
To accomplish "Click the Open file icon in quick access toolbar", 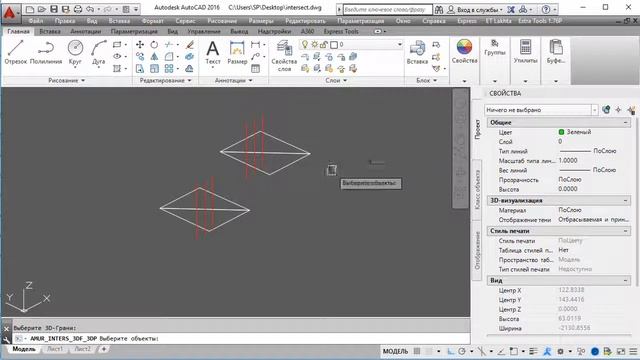I will click(42, 9).
